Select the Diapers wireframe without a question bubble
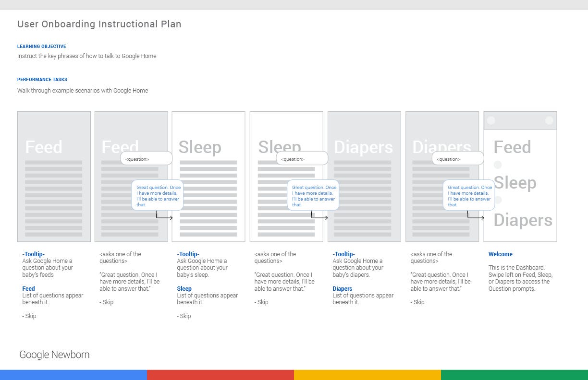This screenshot has height=380, width=588. tap(364, 177)
